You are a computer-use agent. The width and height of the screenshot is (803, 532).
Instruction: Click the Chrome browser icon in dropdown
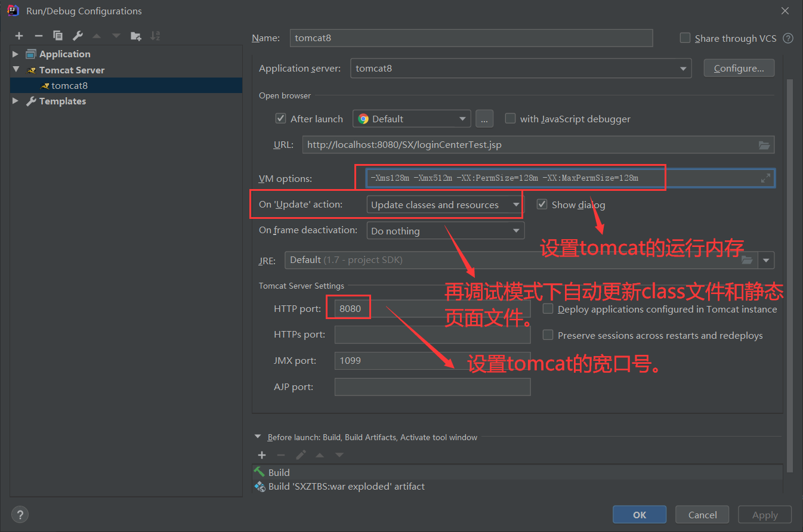363,119
